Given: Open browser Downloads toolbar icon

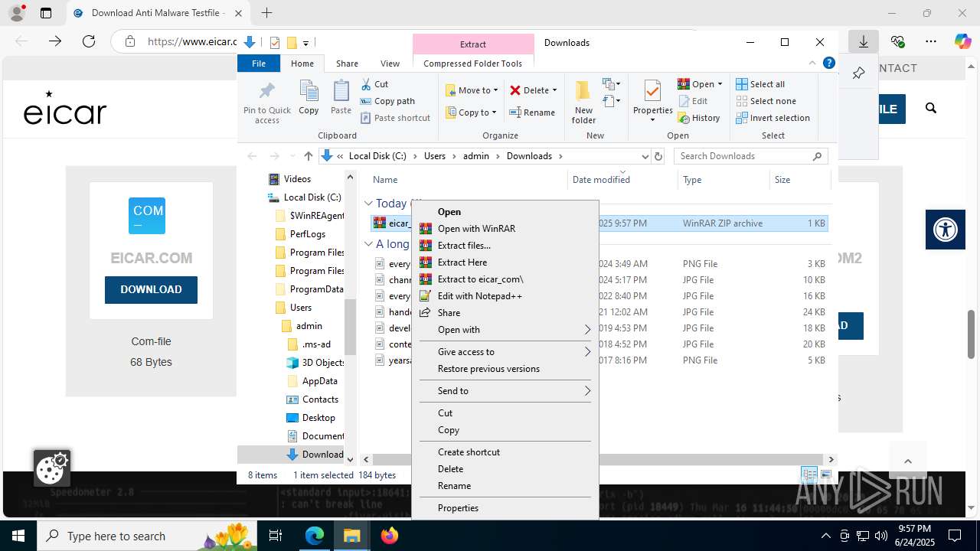Looking at the screenshot, I should pos(863,41).
